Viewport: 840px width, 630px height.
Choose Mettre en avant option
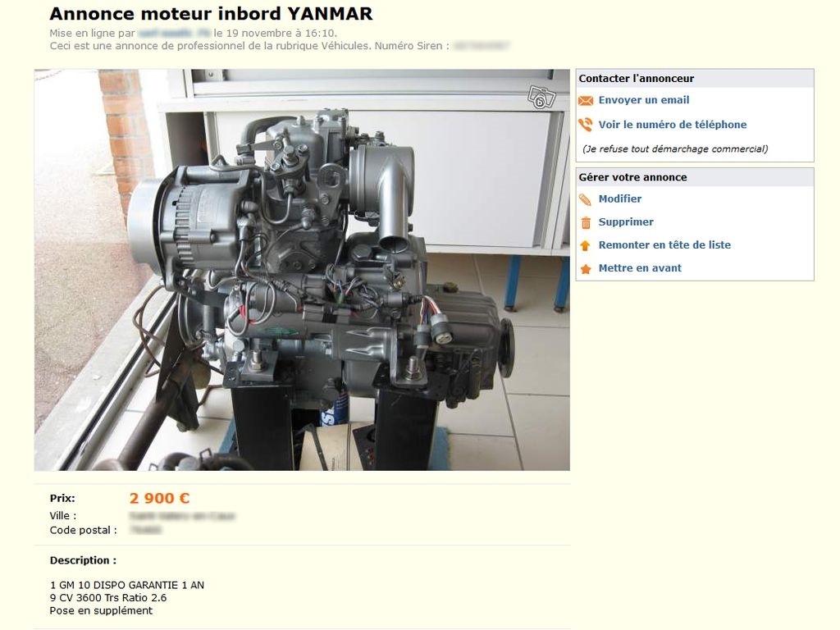640,268
